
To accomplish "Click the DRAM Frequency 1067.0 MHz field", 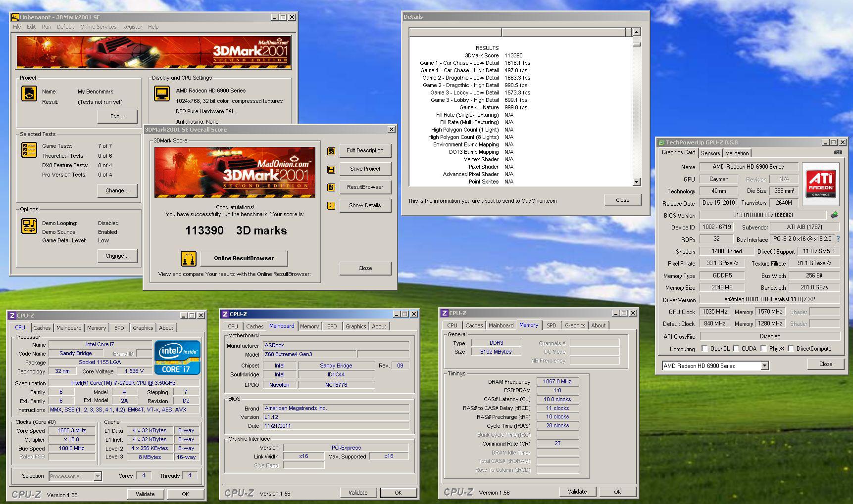I will (557, 381).
